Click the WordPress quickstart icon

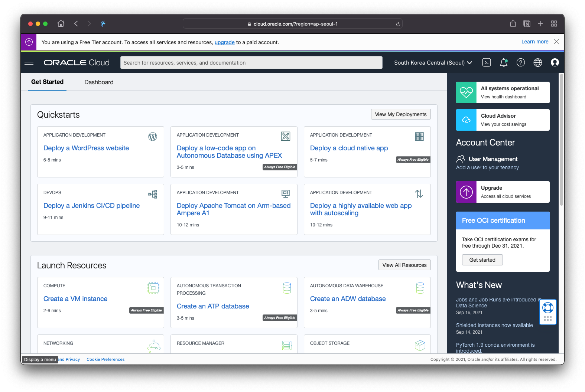[x=153, y=137]
